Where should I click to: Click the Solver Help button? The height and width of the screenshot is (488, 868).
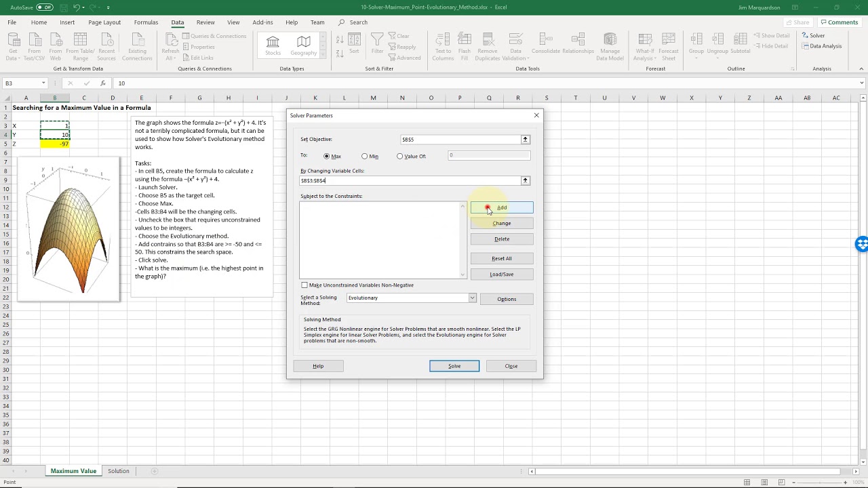click(318, 366)
